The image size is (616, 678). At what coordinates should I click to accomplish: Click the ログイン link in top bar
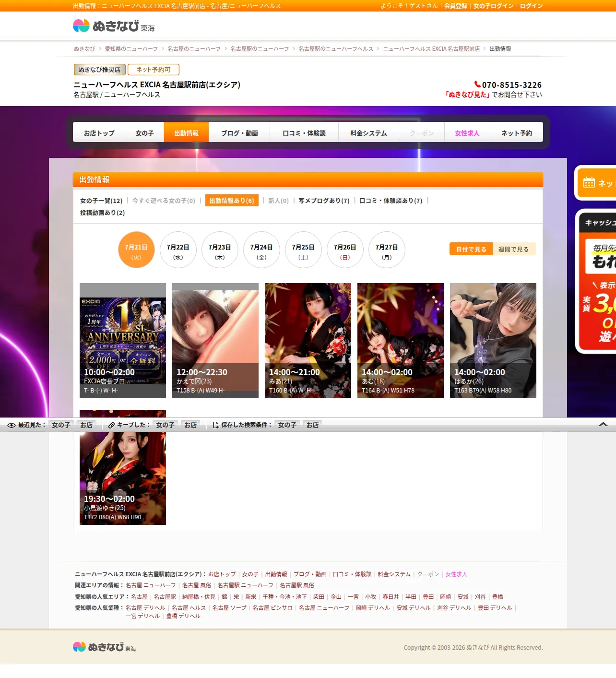532,6
